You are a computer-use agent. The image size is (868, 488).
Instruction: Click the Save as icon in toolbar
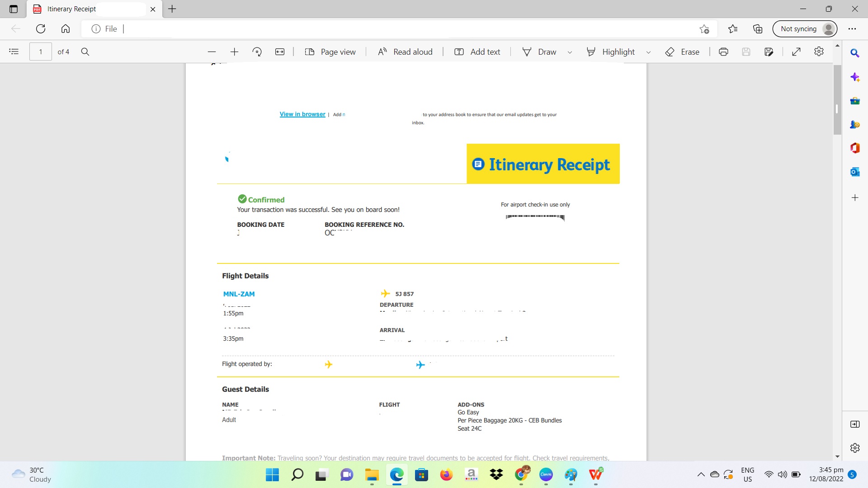(x=769, y=52)
